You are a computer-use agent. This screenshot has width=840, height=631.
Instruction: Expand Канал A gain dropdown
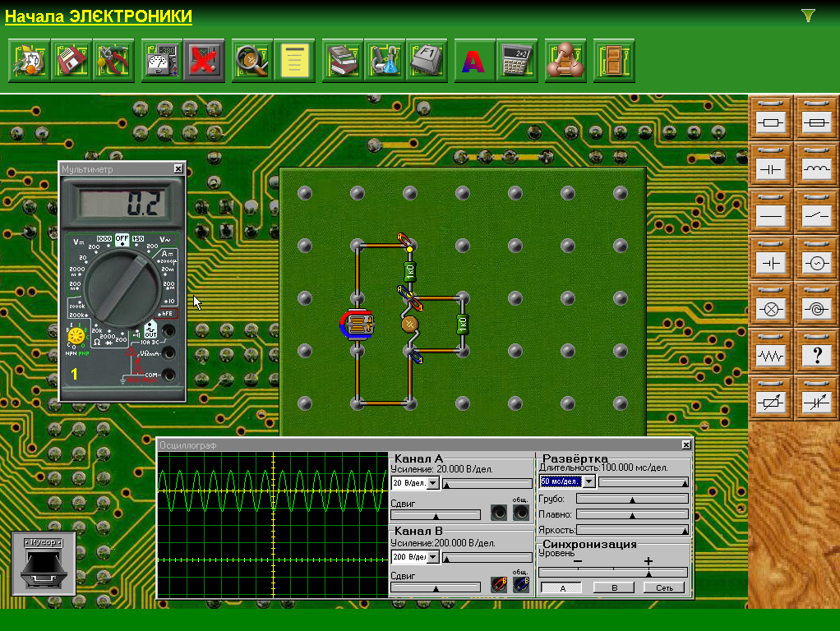tap(433, 483)
